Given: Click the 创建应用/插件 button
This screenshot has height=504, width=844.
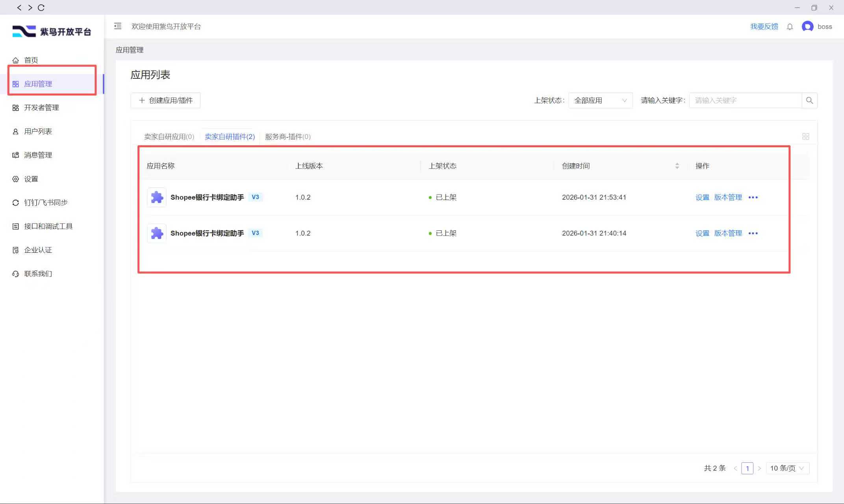Looking at the screenshot, I should pos(165,100).
